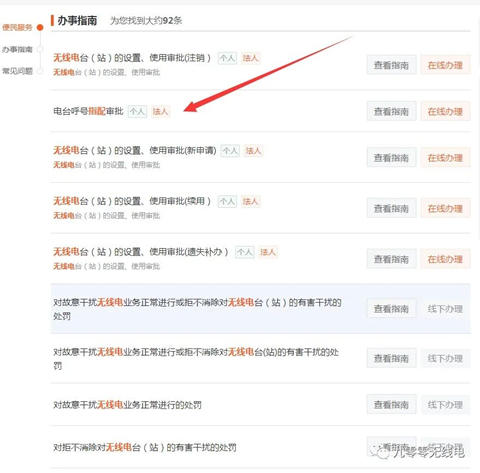Click 在线办理 for the 注销 approval item
This screenshot has height=473, width=480.
point(445,65)
